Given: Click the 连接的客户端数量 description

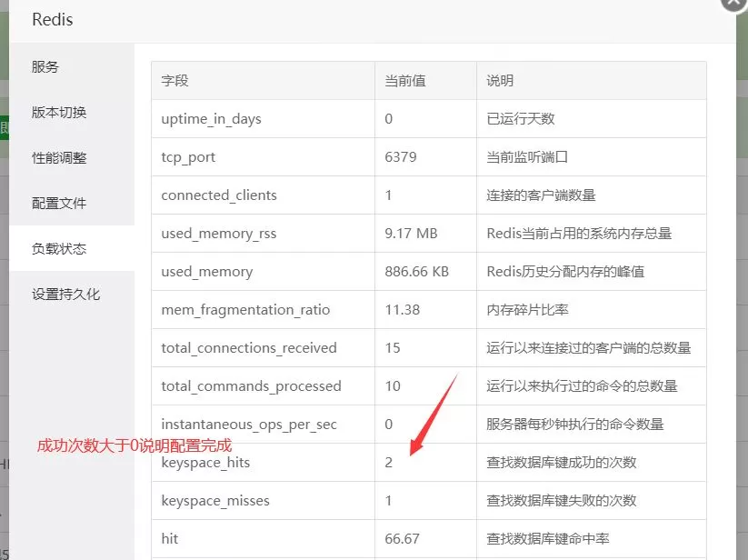Looking at the screenshot, I should (x=541, y=195).
